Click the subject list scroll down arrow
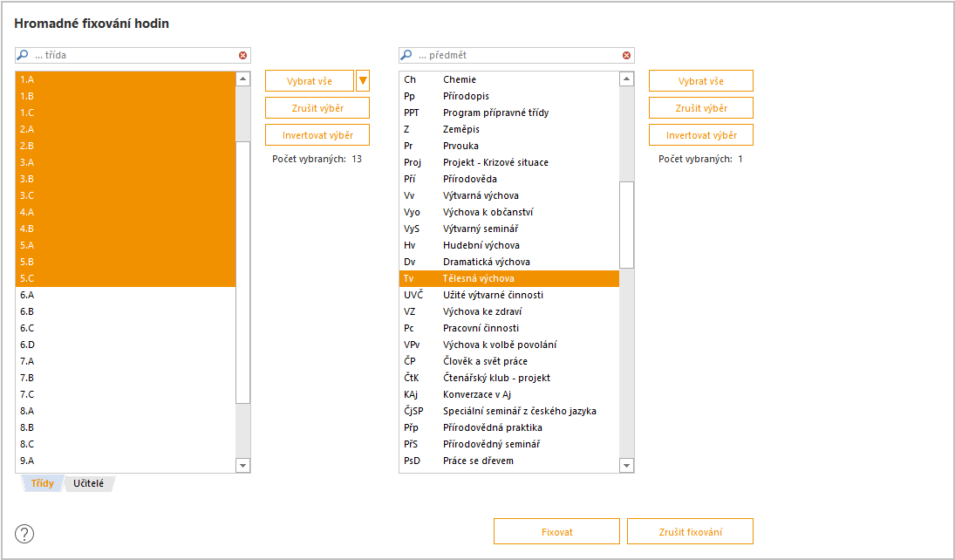955x560 pixels. (627, 466)
